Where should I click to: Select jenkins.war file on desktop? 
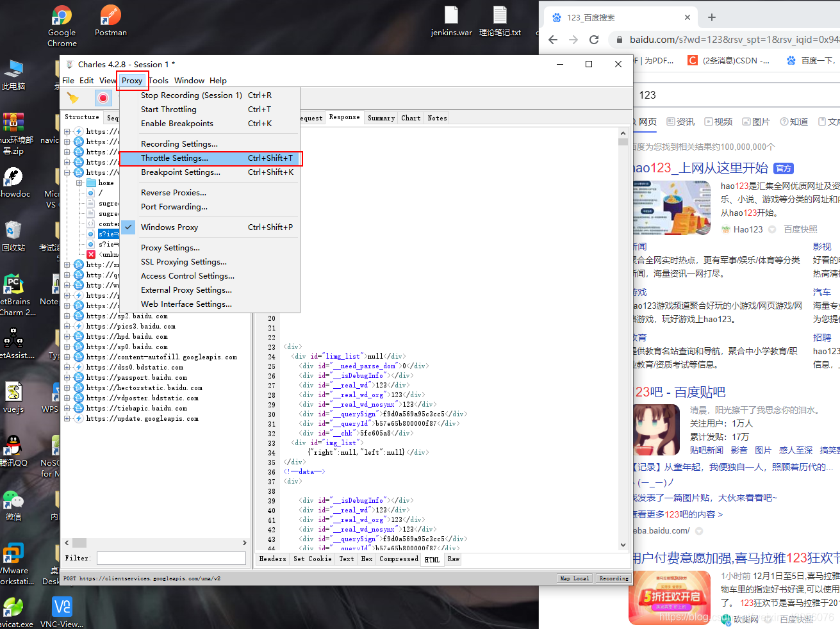pyautogui.click(x=452, y=20)
